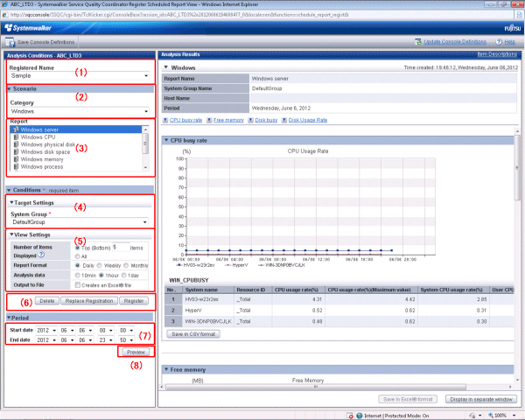Jump to the CPU busy rate link
The width and height of the screenshot is (525, 420).
click(x=185, y=120)
